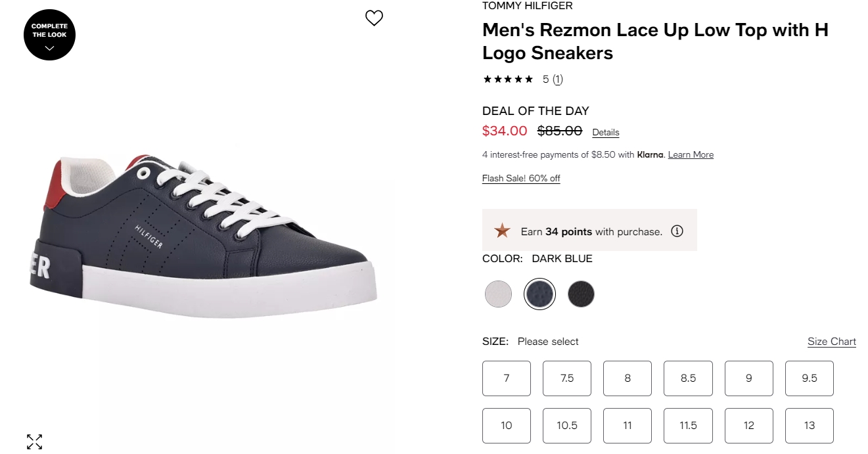868x454 pixels.
Task: Click the five-star rating icons
Action: point(508,79)
